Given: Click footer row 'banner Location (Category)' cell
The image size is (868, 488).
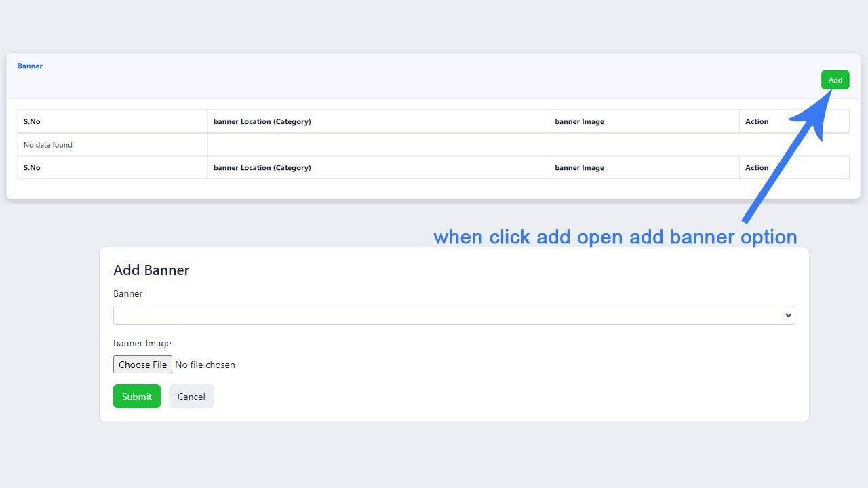Looking at the screenshot, I should coord(262,168).
